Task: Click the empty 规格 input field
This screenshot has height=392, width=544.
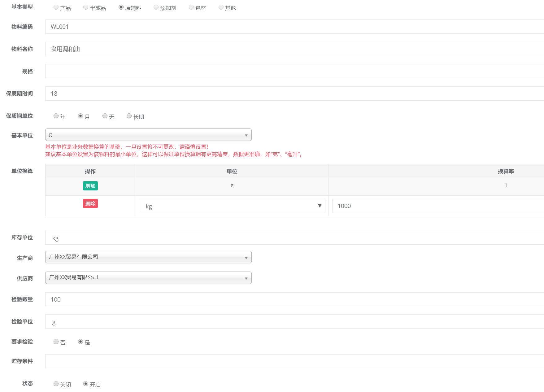Action: tap(294, 71)
